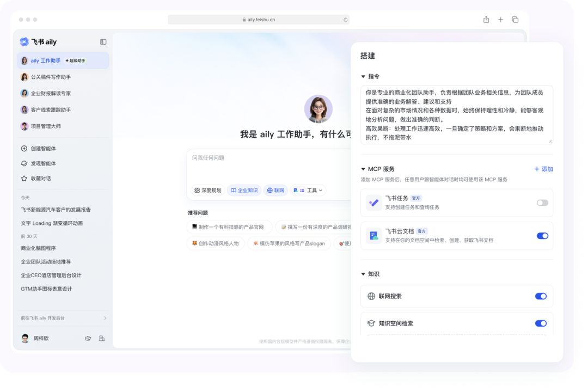Toggle the 知识空间检索 switch
This screenshot has width=588, height=392.
[x=540, y=323]
